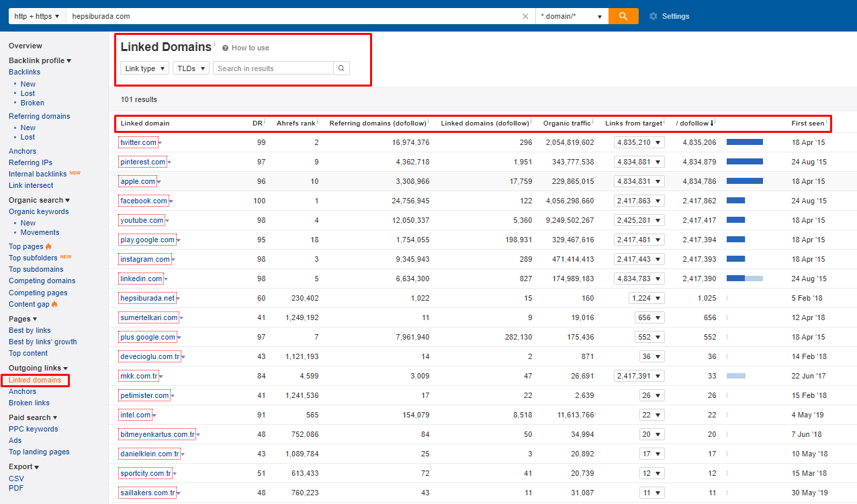Open Movements under Organic keywords
857x504 pixels.
click(40, 232)
